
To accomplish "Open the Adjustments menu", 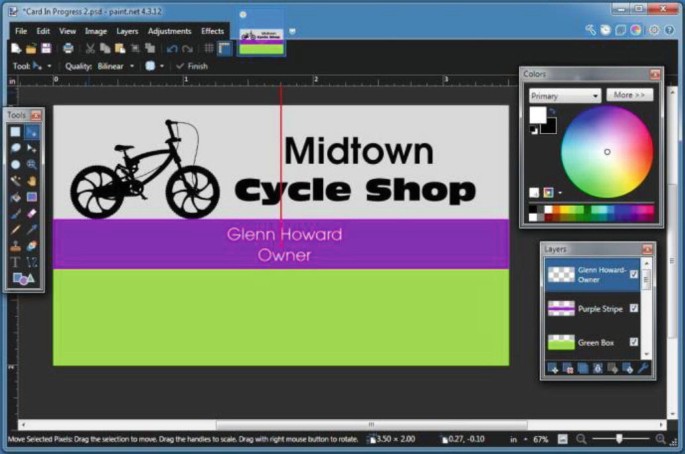I will click(169, 31).
